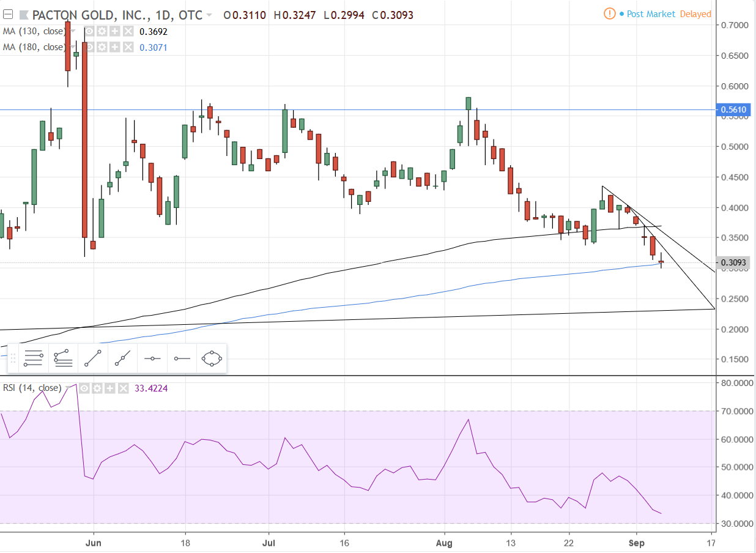Click the Delayed data label
The width and height of the screenshot is (756, 553).
(x=695, y=13)
